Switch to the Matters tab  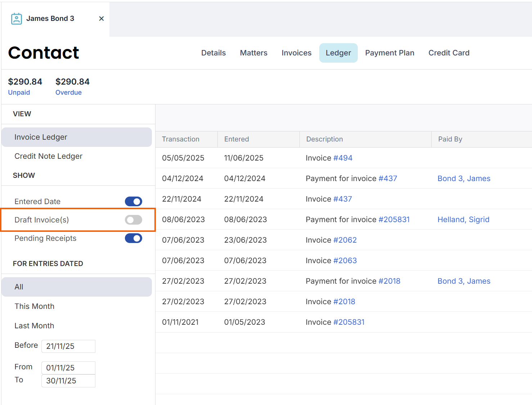click(x=253, y=53)
